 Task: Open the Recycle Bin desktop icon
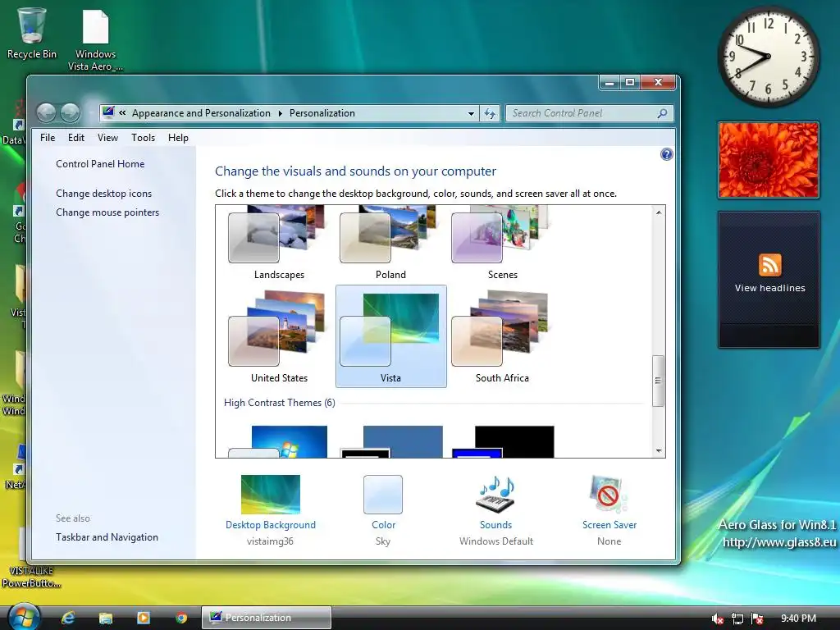(x=32, y=33)
